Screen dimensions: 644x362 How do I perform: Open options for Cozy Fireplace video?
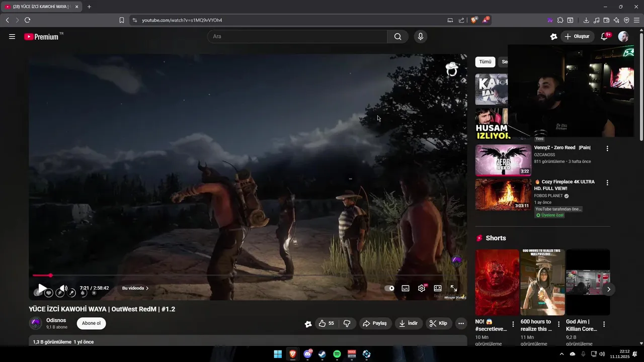pos(607,183)
